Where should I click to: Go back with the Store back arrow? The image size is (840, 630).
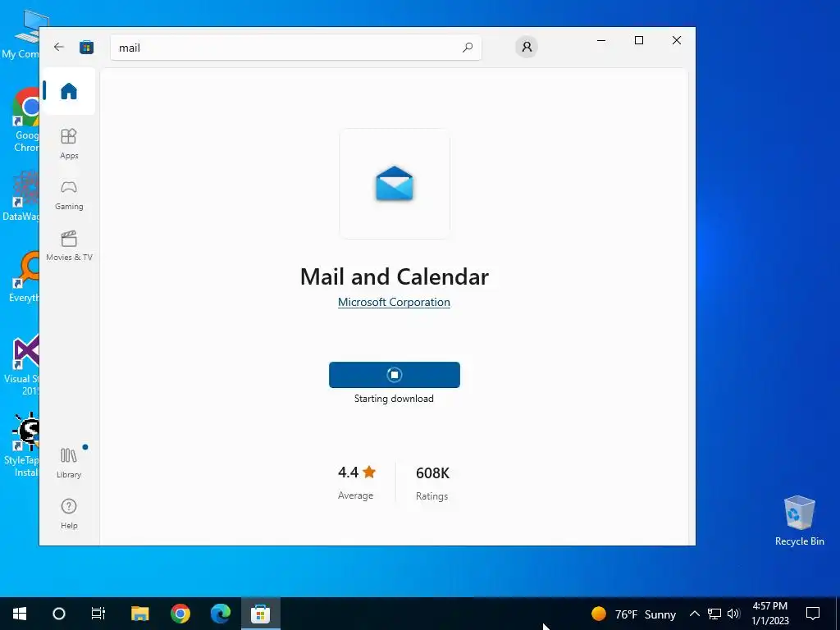pyautogui.click(x=59, y=47)
